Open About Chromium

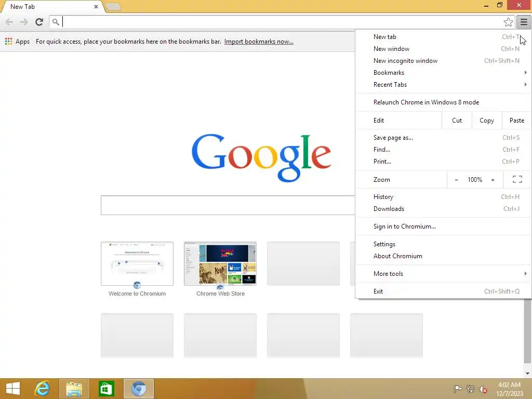pyautogui.click(x=443, y=256)
